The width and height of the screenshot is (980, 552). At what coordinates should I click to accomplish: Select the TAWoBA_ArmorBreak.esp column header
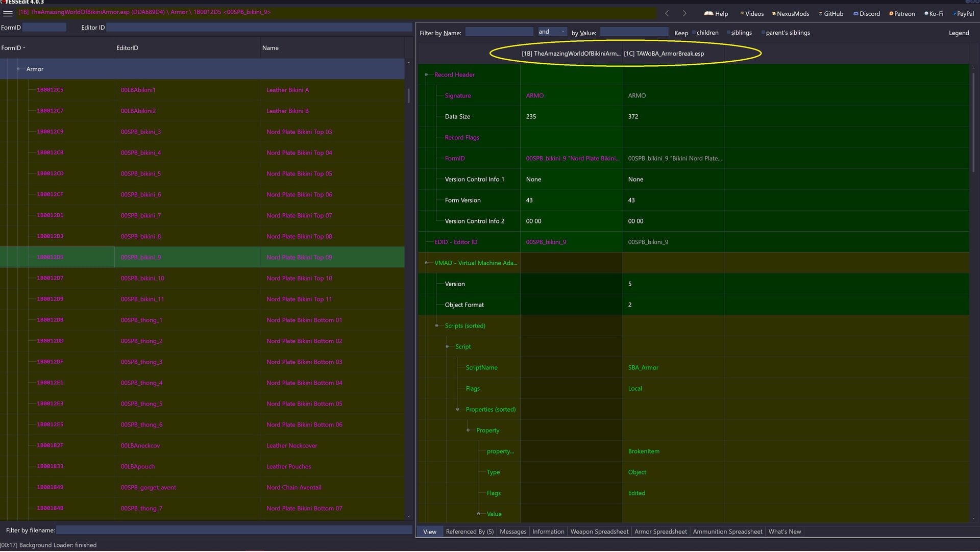click(x=673, y=54)
